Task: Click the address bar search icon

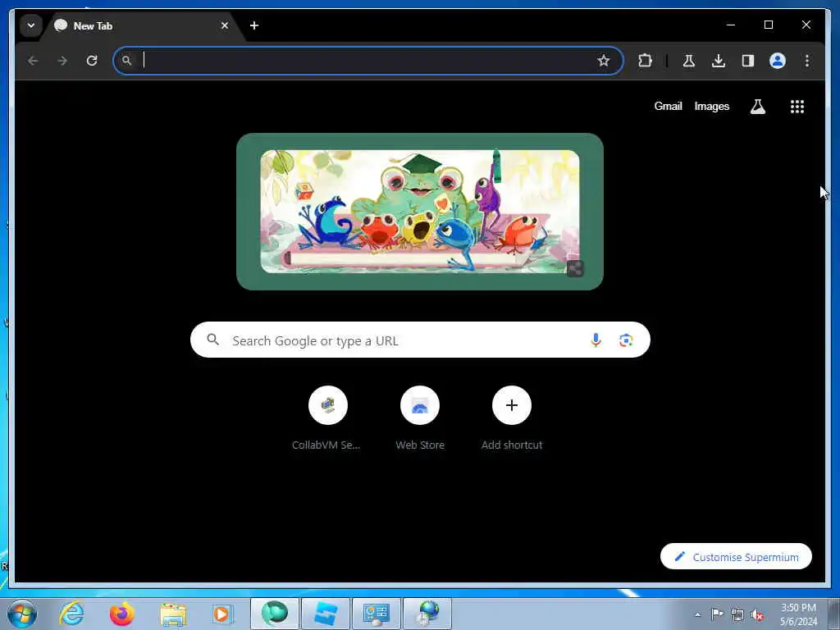Action: point(127,61)
